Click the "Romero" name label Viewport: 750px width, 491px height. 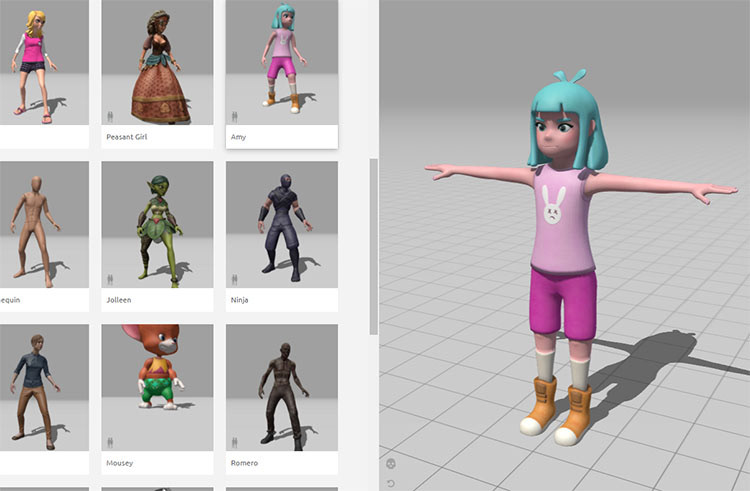[244, 463]
